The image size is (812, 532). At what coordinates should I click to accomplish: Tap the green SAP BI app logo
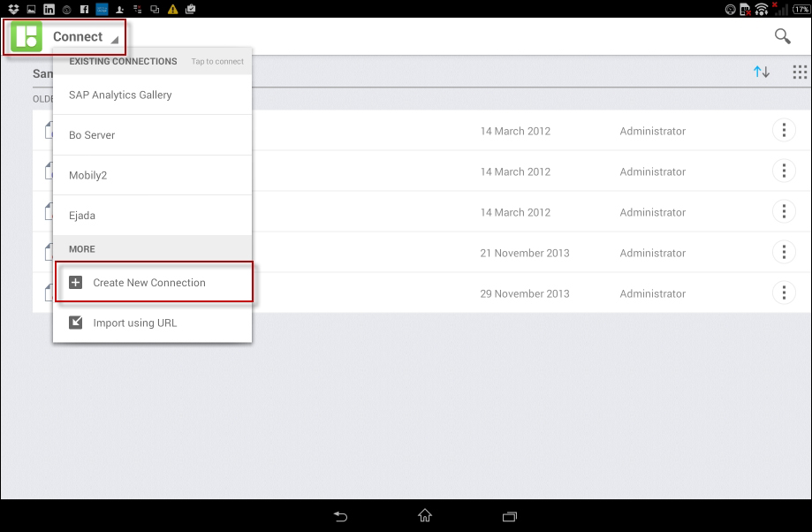27,37
